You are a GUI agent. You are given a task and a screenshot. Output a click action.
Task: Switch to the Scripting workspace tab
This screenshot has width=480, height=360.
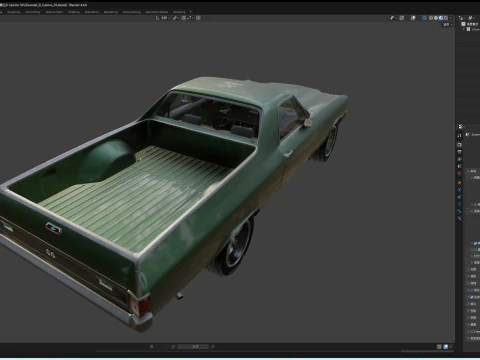tap(179, 12)
